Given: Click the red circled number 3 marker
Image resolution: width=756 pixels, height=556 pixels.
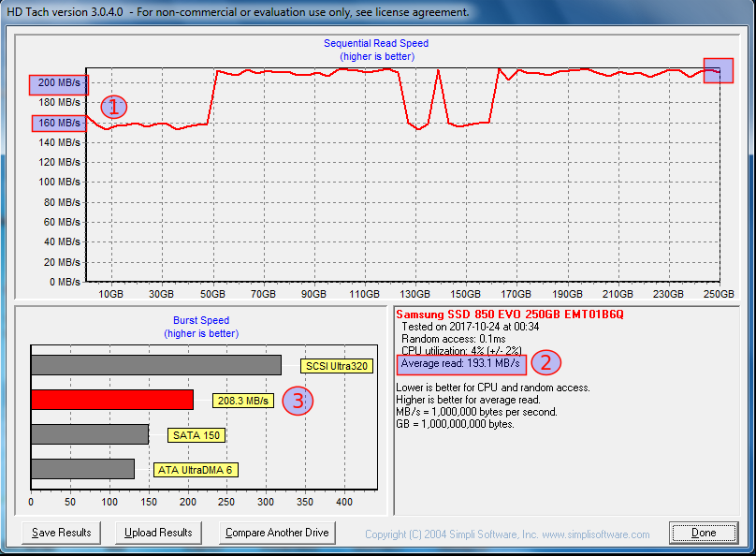Looking at the screenshot, I should coord(298,401).
